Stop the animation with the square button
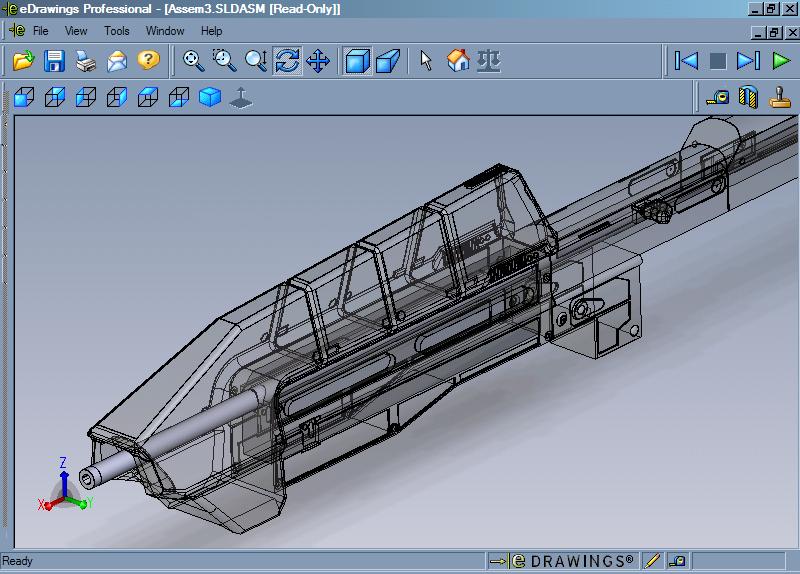 coord(717,61)
